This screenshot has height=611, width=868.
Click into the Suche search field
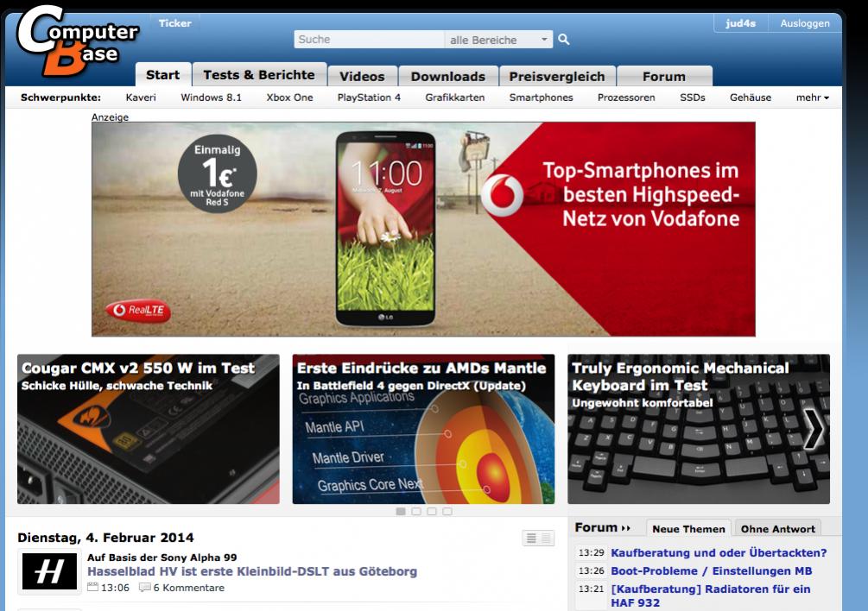(369, 39)
